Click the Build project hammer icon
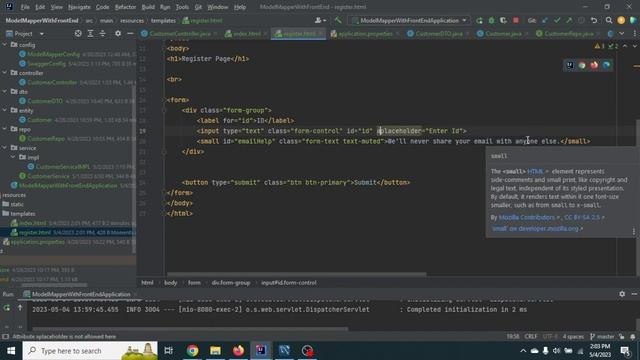 point(338,20)
